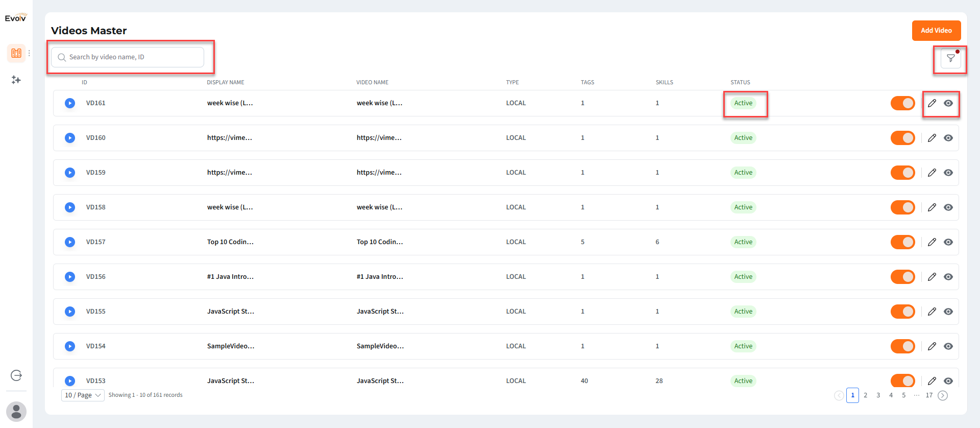This screenshot has width=980, height=428.
Task: Disable the VD161 status toggle
Action: point(902,103)
